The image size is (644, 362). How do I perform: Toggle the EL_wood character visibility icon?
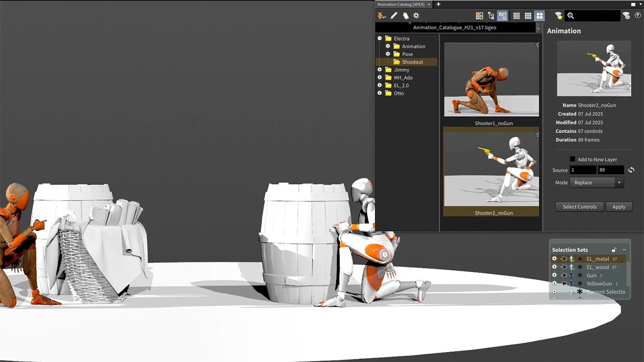(572, 267)
